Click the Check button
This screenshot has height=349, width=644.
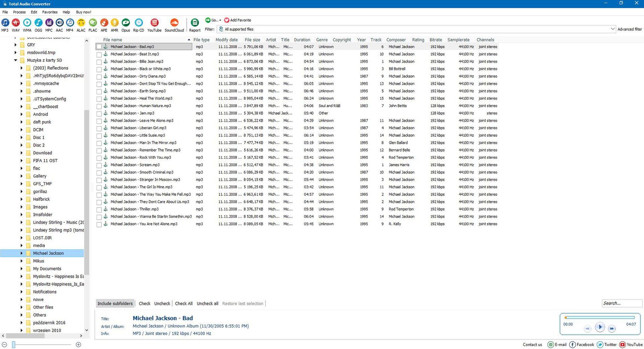(x=145, y=303)
